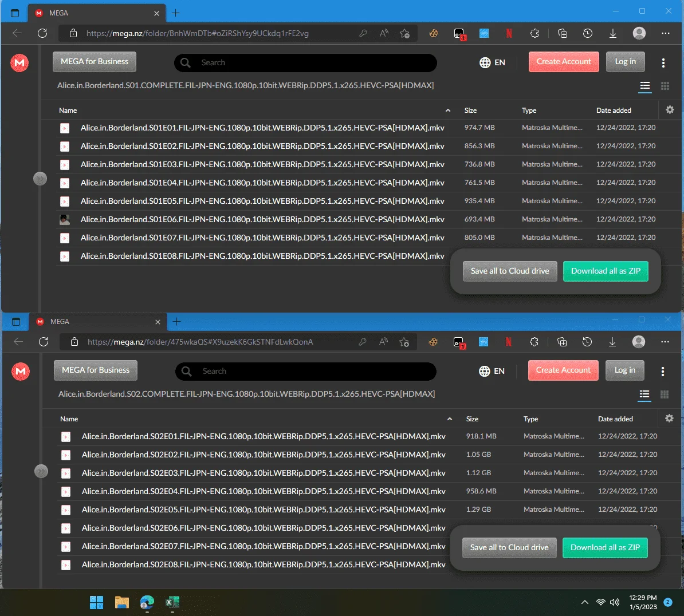Click Save all to Cloud drive in bottom window
Image resolution: width=684 pixels, height=616 pixels.
pyautogui.click(x=509, y=547)
